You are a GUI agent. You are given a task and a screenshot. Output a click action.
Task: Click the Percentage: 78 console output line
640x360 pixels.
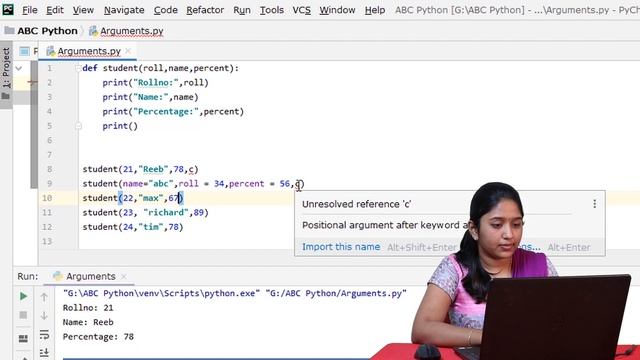pyautogui.click(x=98, y=337)
